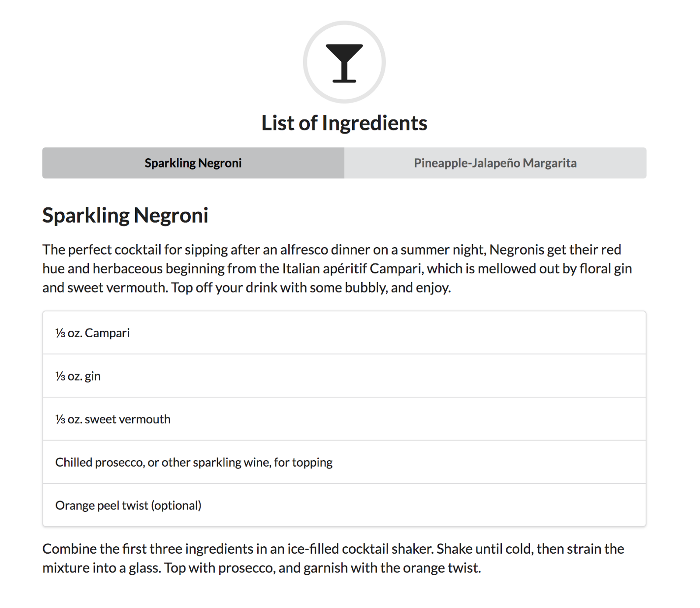Click the Negroni description paragraph
This screenshot has width=700, height=608.
337,269
